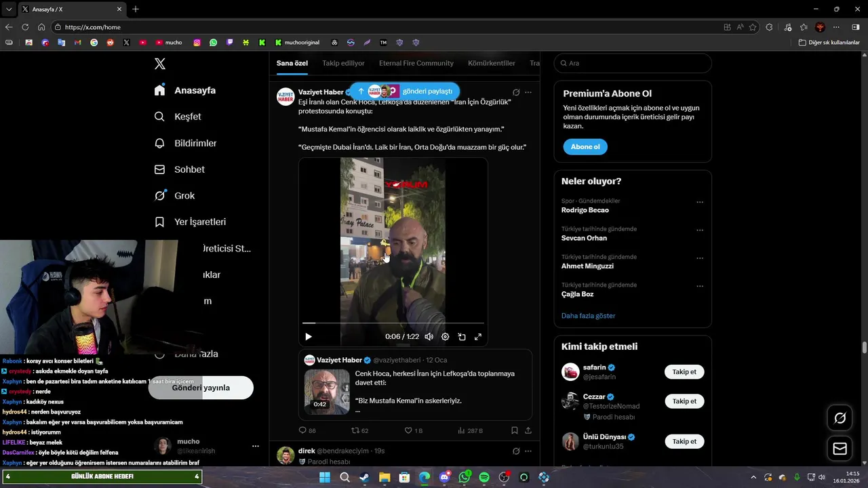Switch to the Takip ediliyor tab
Viewport: 868px width, 488px height.
(x=343, y=63)
